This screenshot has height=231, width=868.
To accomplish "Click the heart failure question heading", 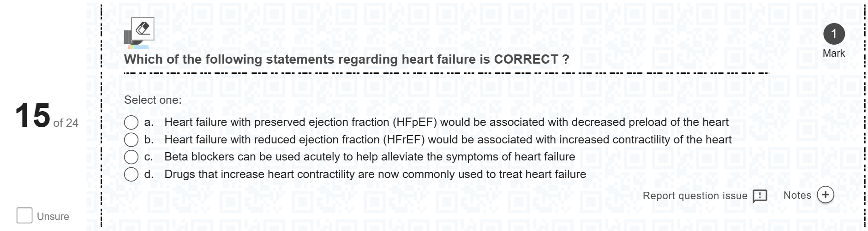I will (x=347, y=59).
